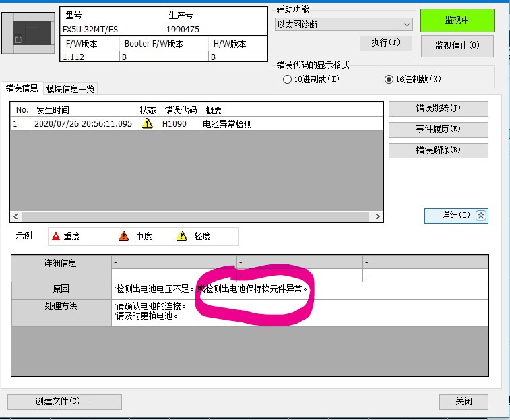This screenshot has width=510, height=420.
Task: Click the 监视停止(O) button
Action: (457, 46)
